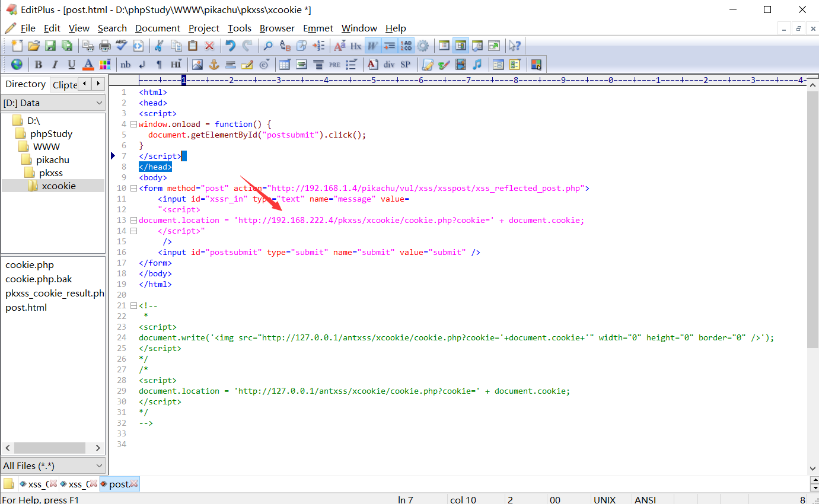Cut selection with the scissors icon
This screenshot has width=819, height=504.
[160, 46]
